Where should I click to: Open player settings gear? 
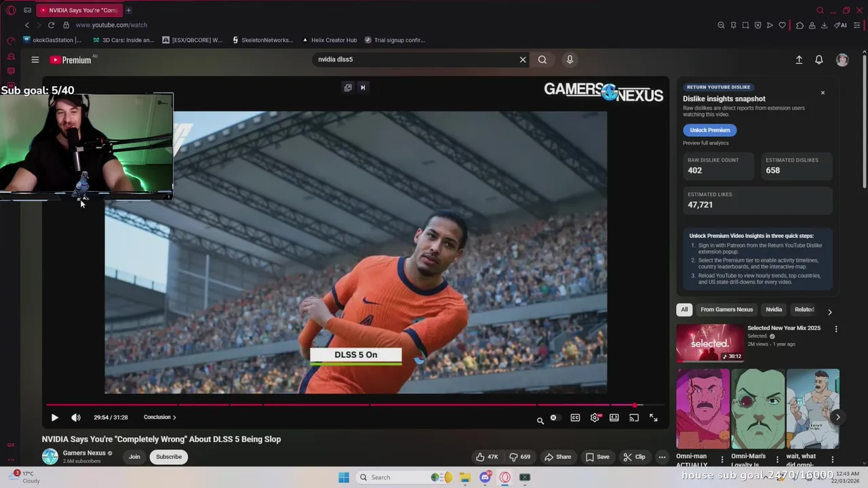point(595,418)
